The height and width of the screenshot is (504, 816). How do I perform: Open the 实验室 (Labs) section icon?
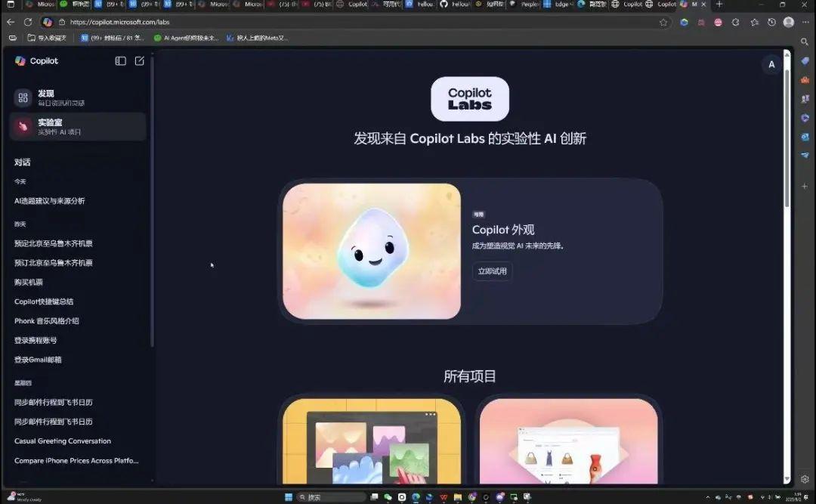tap(21, 127)
